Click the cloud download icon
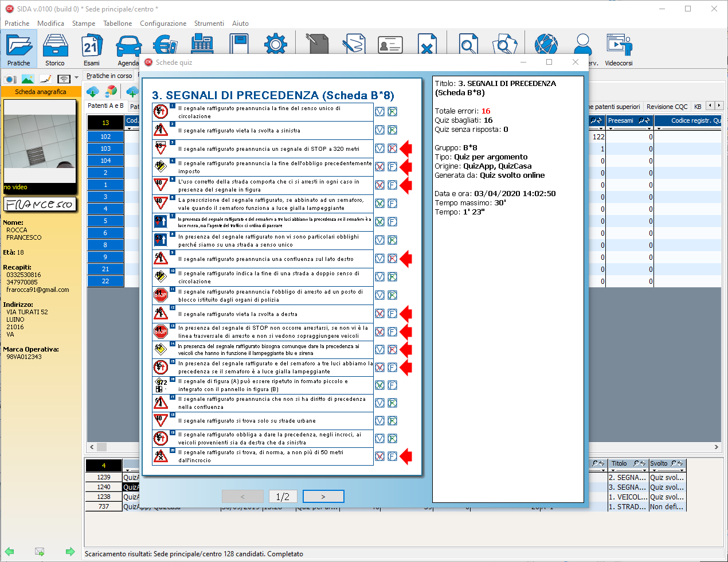Viewport: 728px width, 562px height. [x=92, y=91]
